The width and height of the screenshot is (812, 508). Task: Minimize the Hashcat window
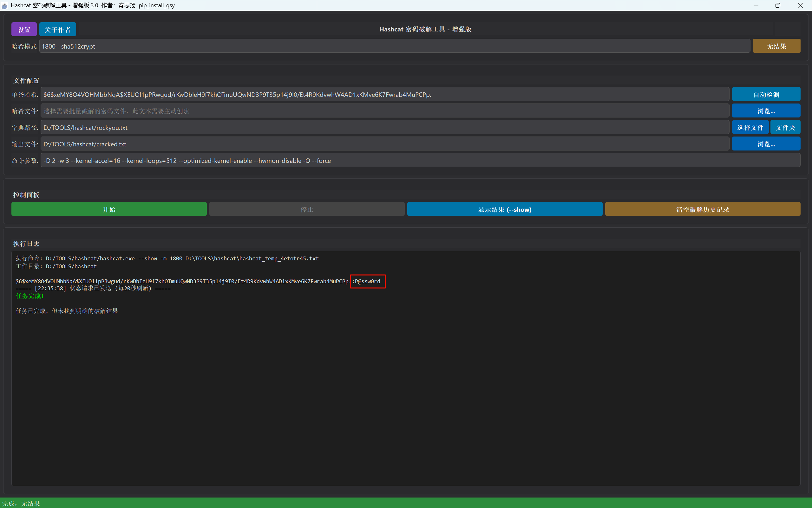click(x=756, y=5)
